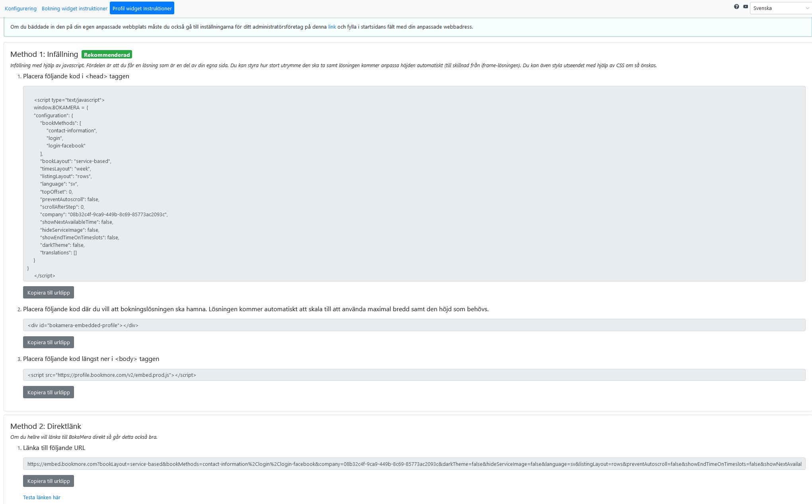The image size is (812, 504).
Task: Click the "translations": [] code line
Action: 58,253
